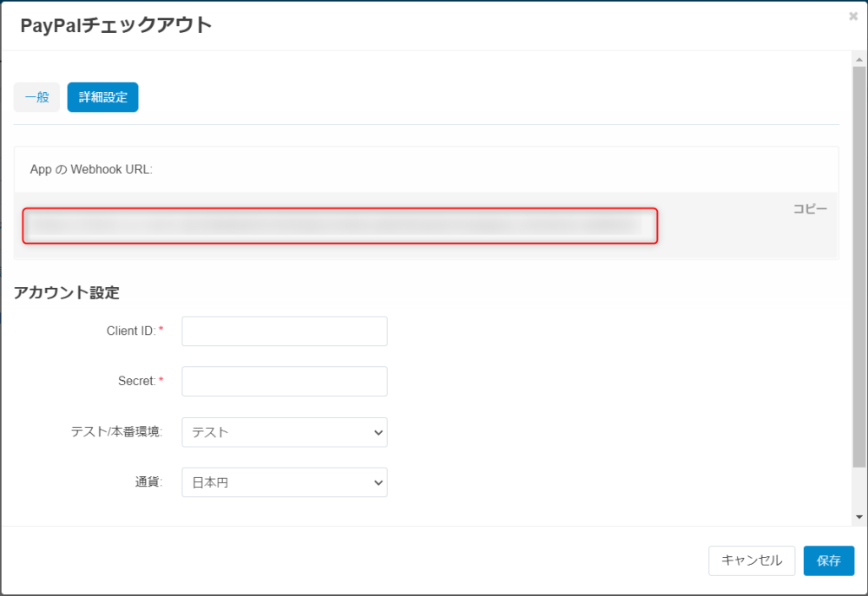Click the PayPalチェックアウト dialog title
Screen dimensions: 868x596
tap(115, 25)
